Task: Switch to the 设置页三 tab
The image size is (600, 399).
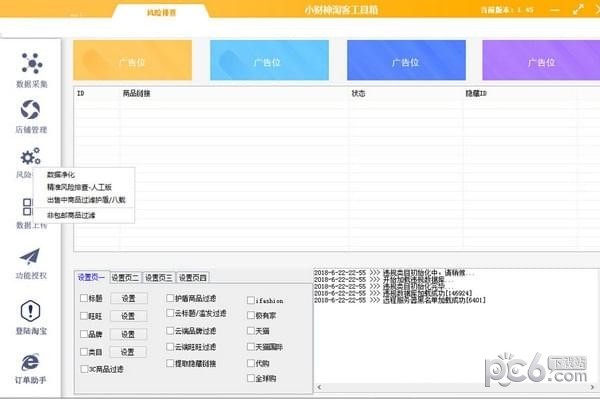Action: coord(159,278)
